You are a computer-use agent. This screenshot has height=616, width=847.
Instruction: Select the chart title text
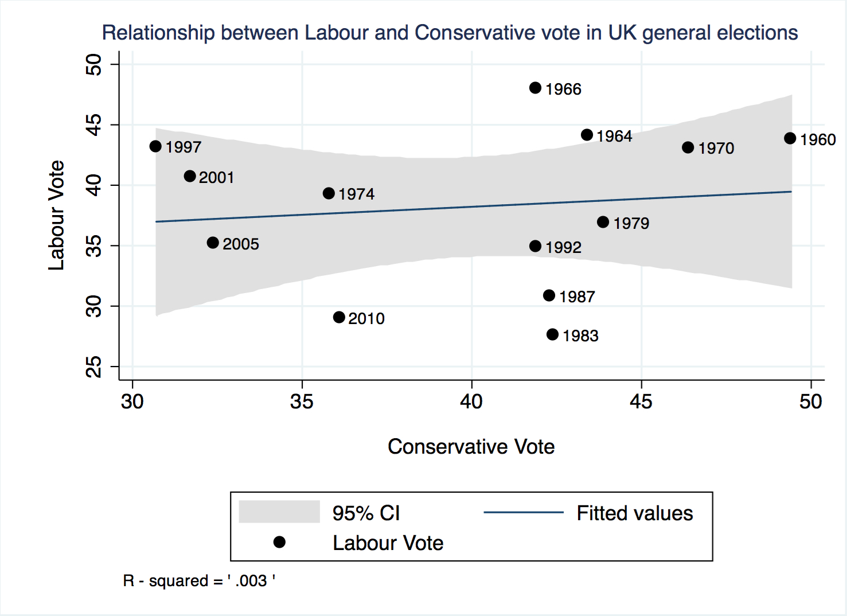[x=450, y=33]
